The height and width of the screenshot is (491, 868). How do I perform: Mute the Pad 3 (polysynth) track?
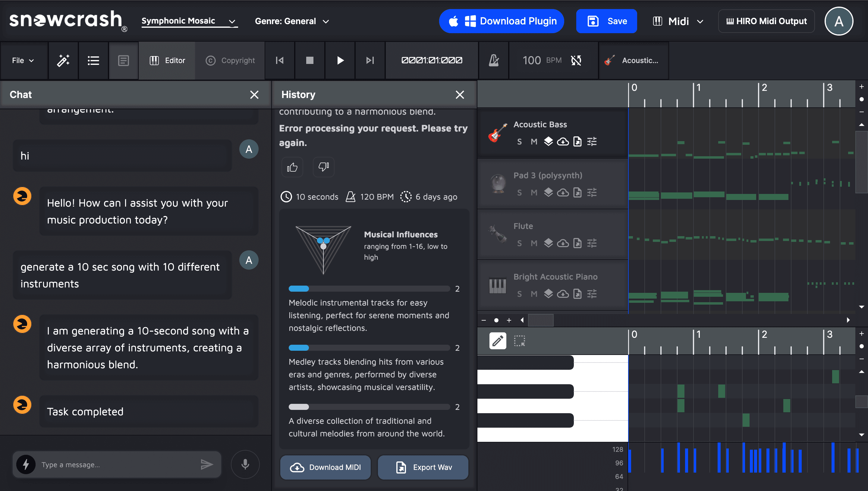(534, 192)
